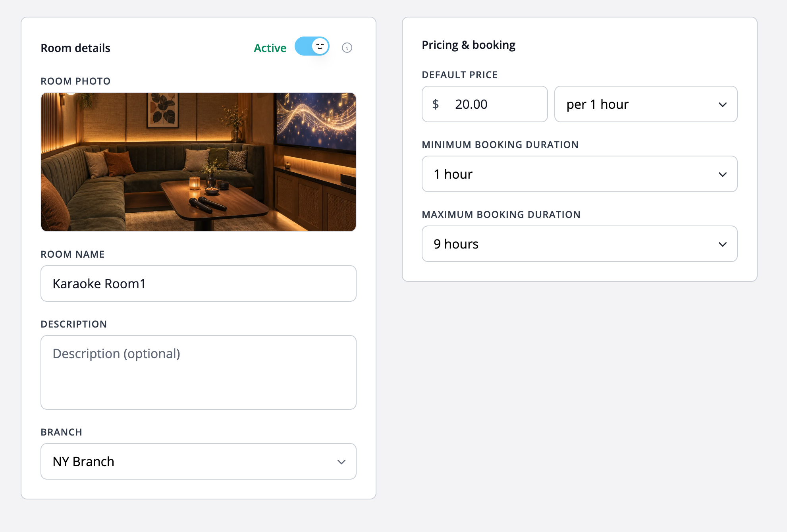The width and height of the screenshot is (787, 532).
Task: Click the ROOM NAME label
Action: (x=73, y=254)
